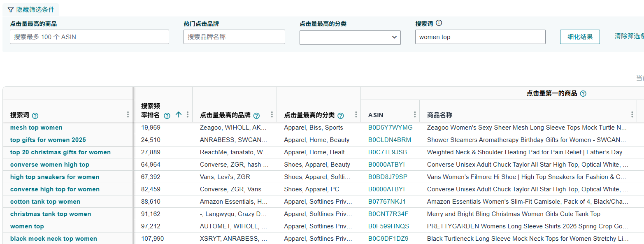The image size is (644, 244).
Task: Open ASIN B0F599HNQS link
Action: click(388, 226)
